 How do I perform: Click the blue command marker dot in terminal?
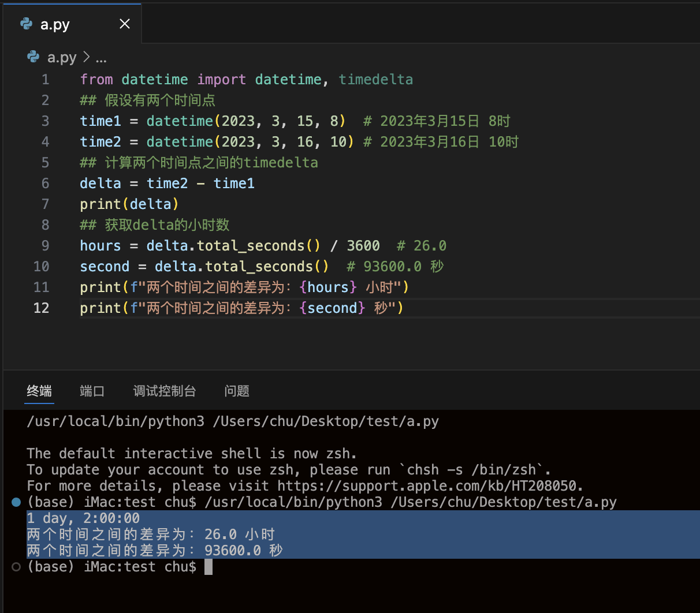click(x=16, y=502)
